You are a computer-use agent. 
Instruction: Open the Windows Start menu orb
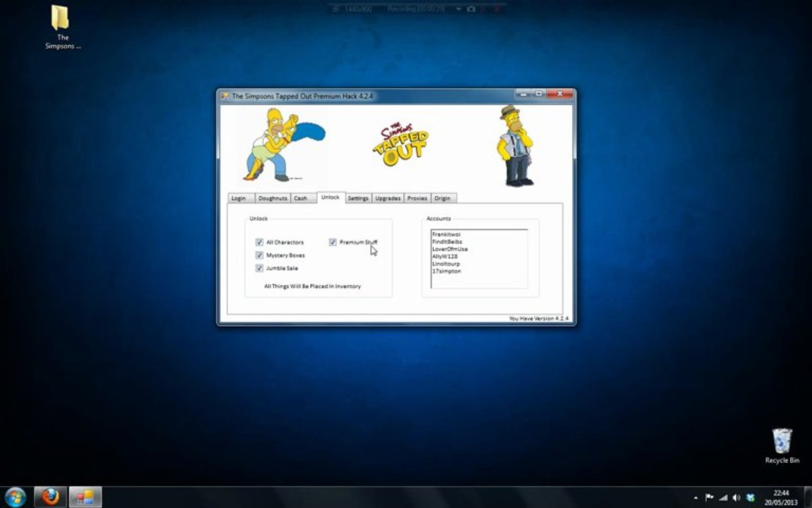[15, 497]
